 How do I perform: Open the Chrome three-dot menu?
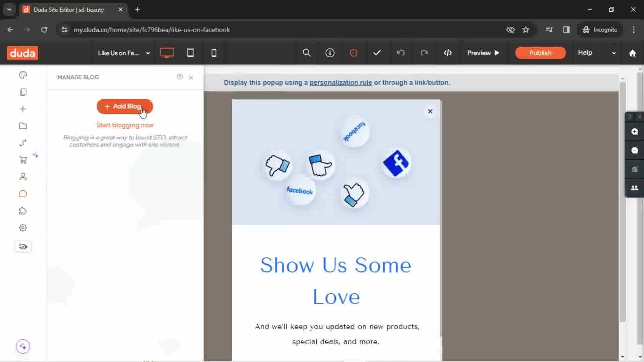pos(634,30)
